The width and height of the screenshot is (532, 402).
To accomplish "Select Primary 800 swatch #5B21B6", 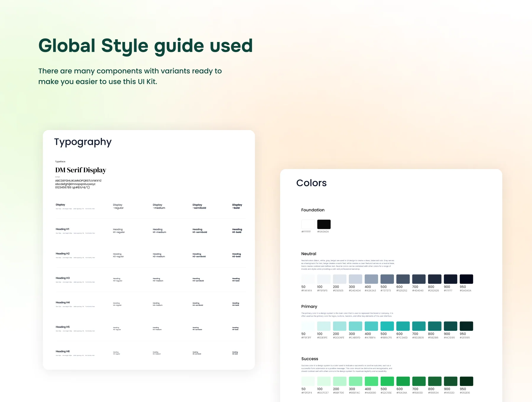I will point(435,326).
